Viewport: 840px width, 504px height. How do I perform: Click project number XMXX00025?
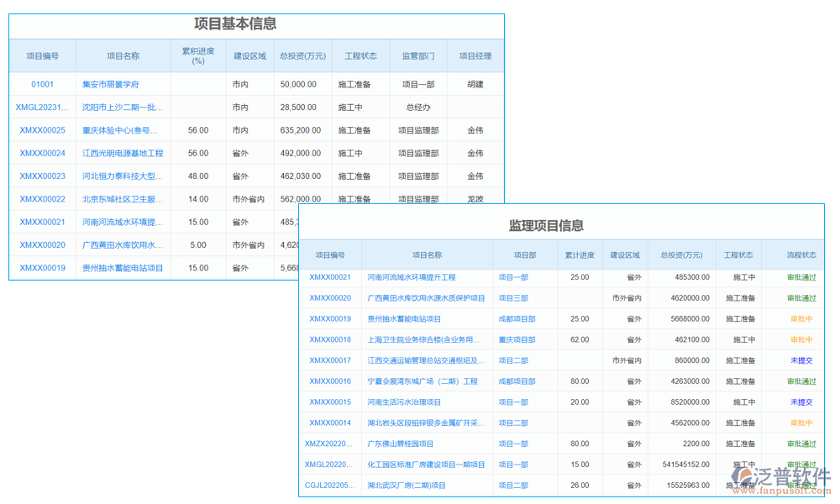tap(42, 130)
